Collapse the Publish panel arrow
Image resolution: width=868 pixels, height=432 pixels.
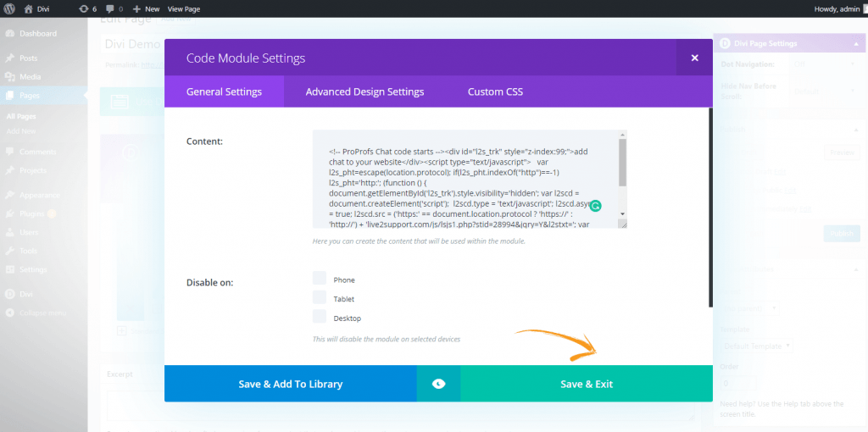(x=854, y=130)
